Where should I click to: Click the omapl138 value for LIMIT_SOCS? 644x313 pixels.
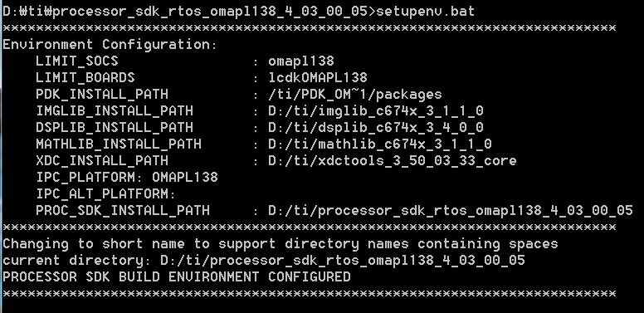301,61
